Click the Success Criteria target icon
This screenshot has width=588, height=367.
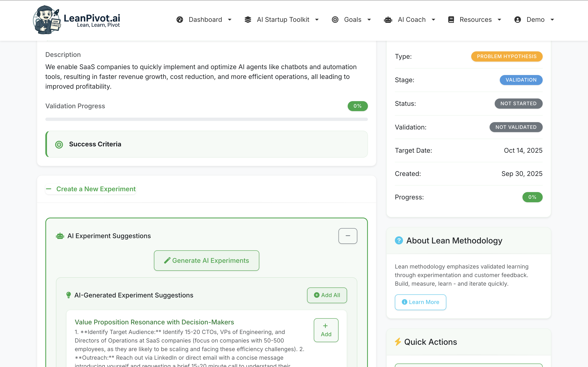coord(59,144)
